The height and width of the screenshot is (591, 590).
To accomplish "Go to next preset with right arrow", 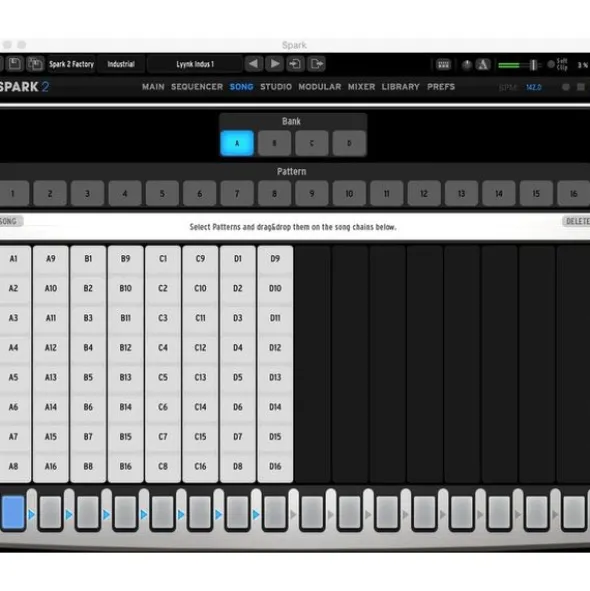I will click(274, 64).
